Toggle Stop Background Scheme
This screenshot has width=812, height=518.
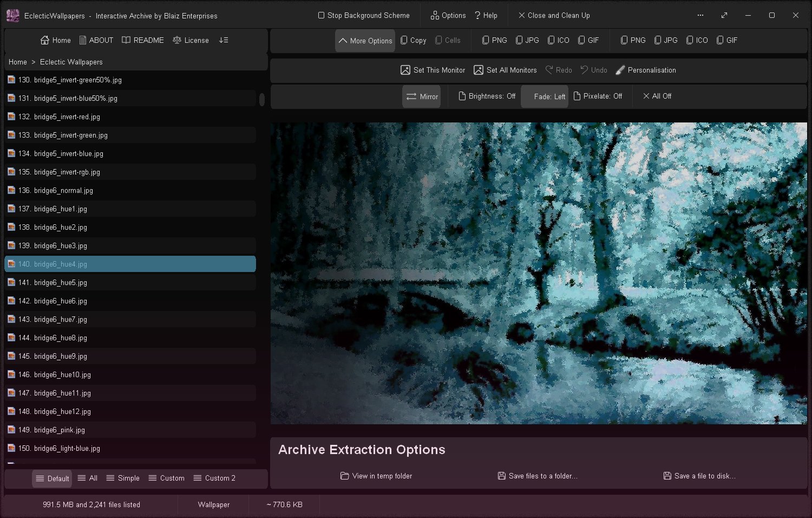click(364, 15)
